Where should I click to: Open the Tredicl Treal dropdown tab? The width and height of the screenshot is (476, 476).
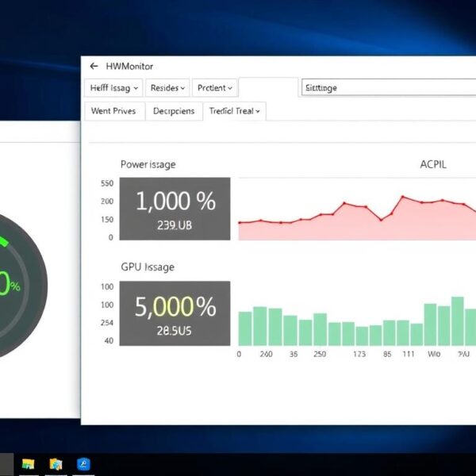coord(235,111)
